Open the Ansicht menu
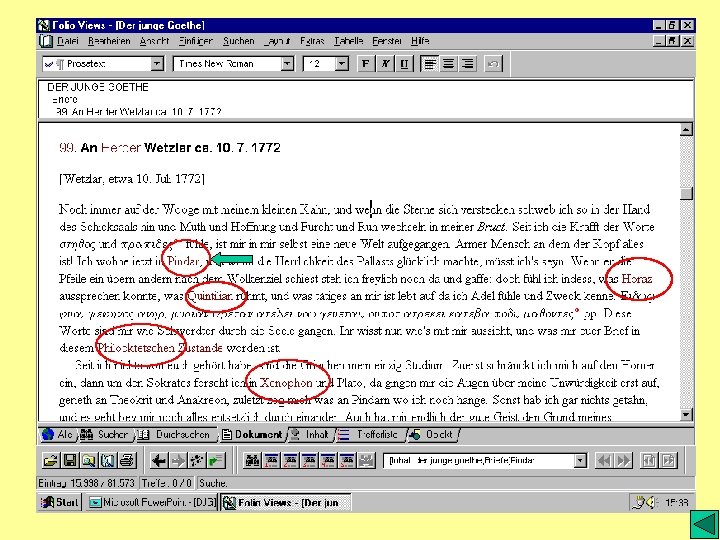This screenshot has width=720, height=540. [154, 41]
